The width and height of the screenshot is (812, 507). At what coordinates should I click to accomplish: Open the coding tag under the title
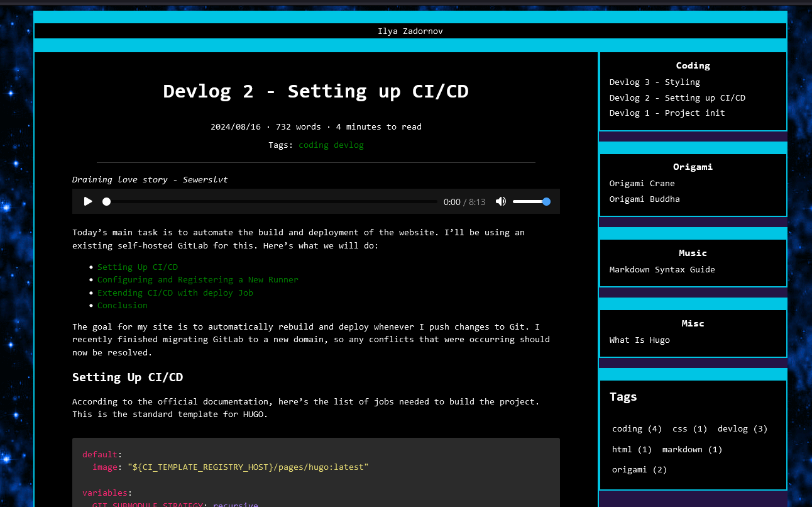point(314,145)
